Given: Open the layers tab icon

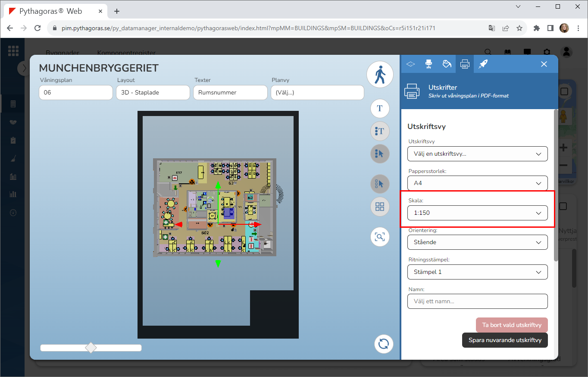Looking at the screenshot, I should [x=410, y=64].
